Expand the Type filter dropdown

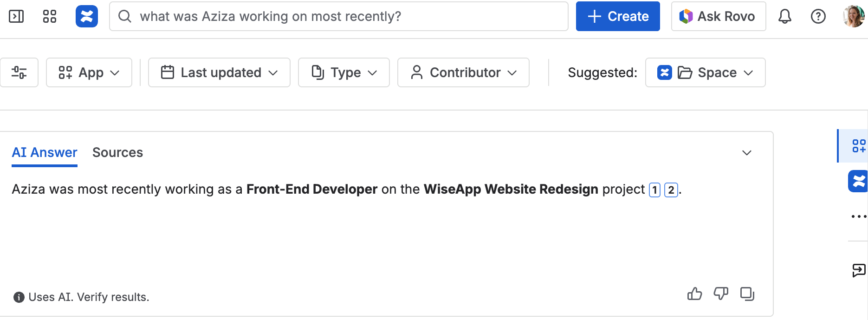(344, 72)
